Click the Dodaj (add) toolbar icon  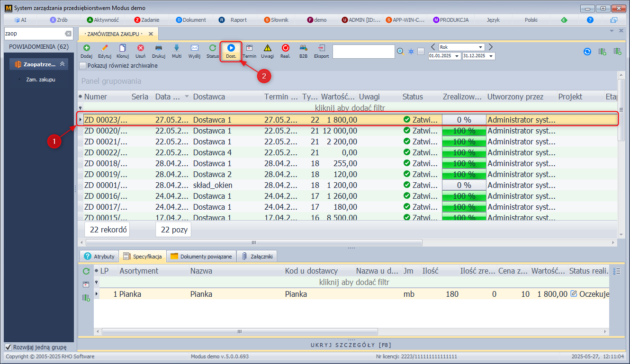click(86, 48)
